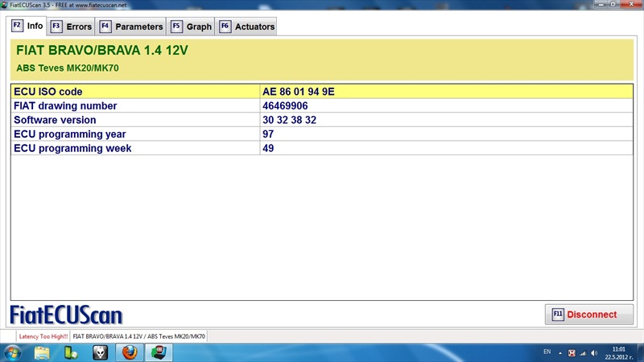
Task: Launch the alien-head taskbar application
Action: (x=100, y=352)
